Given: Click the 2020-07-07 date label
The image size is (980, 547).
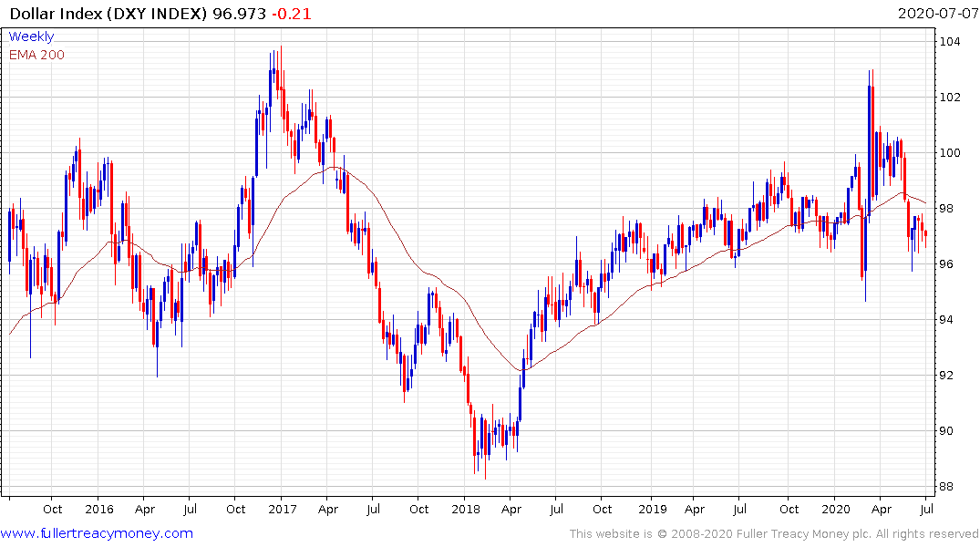Looking at the screenshot, I should [x=937, y=14].
